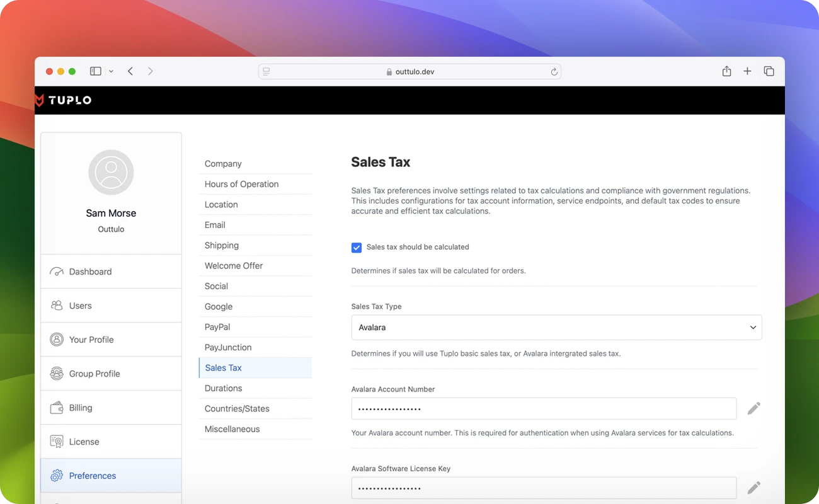Select Company preferences section
The width and height of the screenshot is (819, 504).
click(255, 164)
